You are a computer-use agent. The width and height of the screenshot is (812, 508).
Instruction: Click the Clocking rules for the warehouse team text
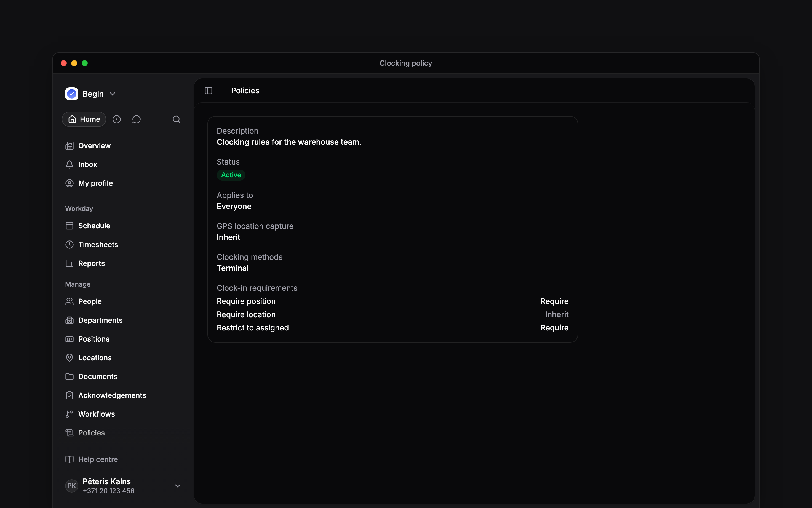(x=289, y=142)
